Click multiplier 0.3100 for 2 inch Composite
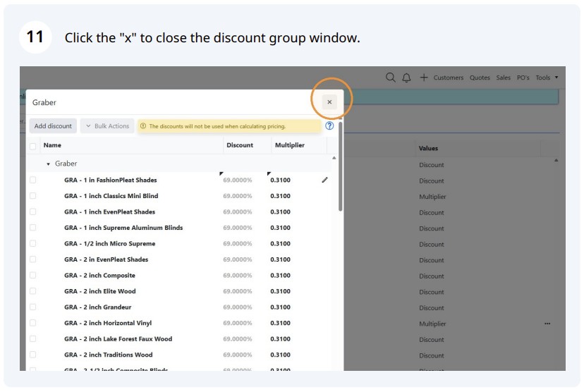 coord(281,276)
